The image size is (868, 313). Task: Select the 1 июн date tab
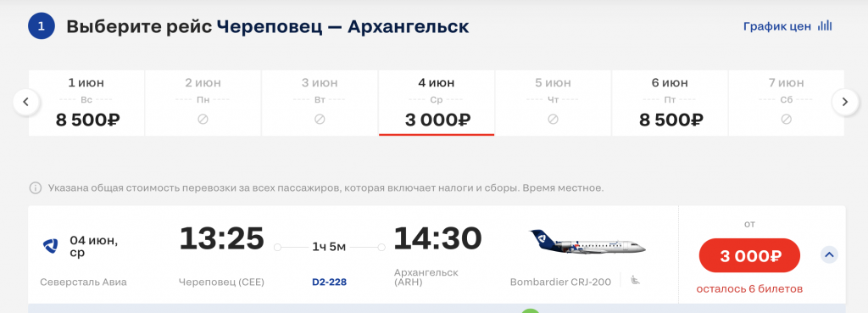pyautogui.click(x=86, y=103)
